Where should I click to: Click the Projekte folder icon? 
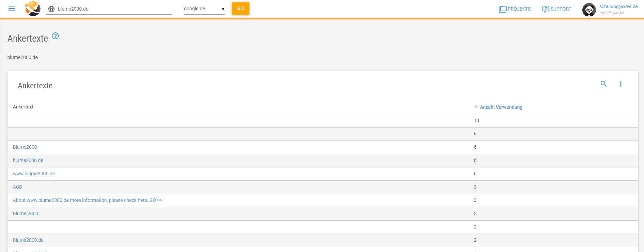503,9
